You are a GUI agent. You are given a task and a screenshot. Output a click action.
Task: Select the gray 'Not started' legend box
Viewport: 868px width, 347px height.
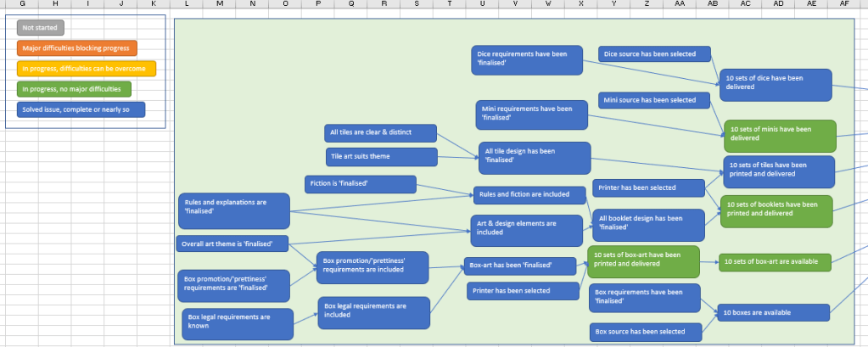point(40,28)
